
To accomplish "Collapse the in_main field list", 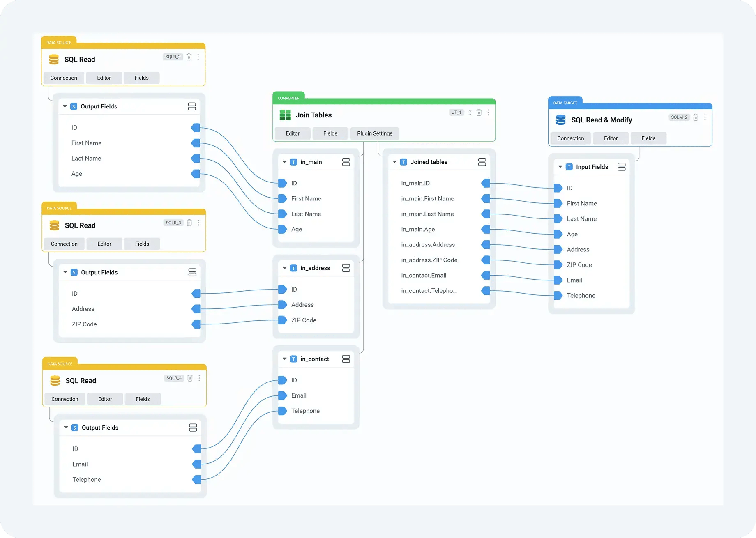I will (285, 162).
